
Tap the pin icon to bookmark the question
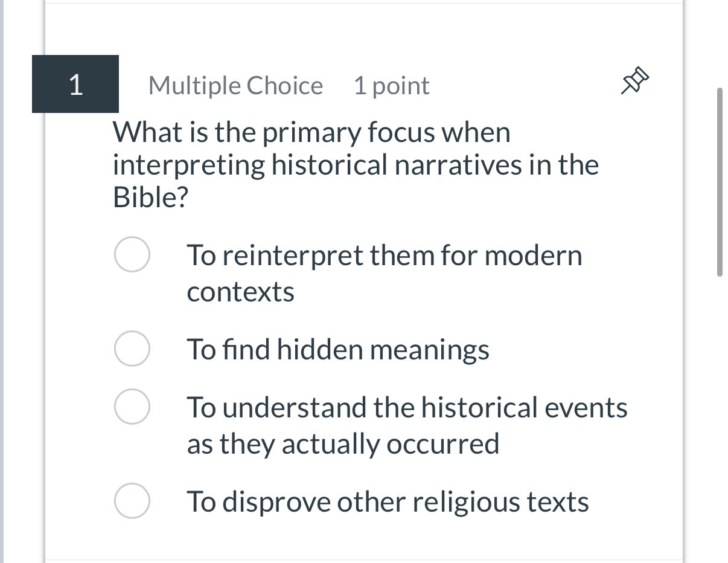(634, 79)
